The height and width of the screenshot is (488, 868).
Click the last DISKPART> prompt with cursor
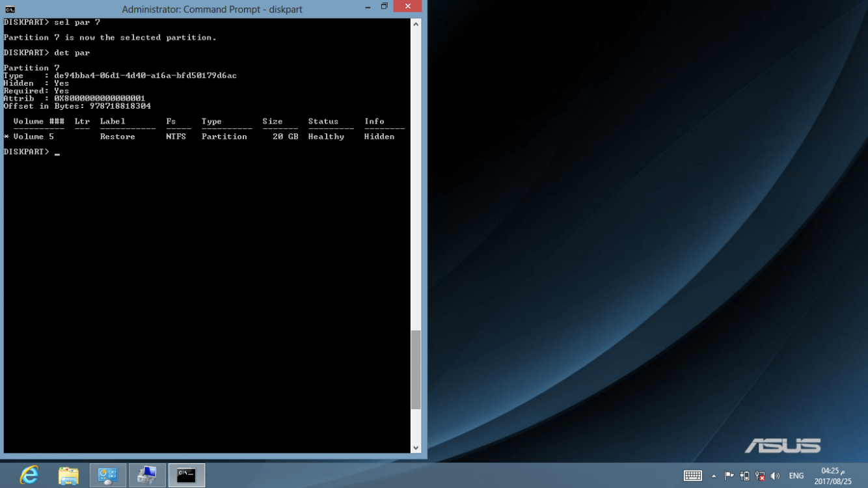(31, 152)
